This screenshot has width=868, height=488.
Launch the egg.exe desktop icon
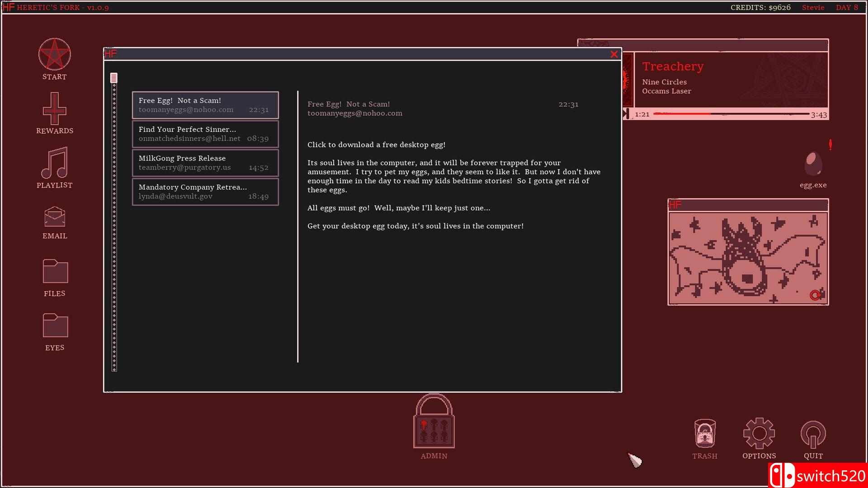(813, 165)
